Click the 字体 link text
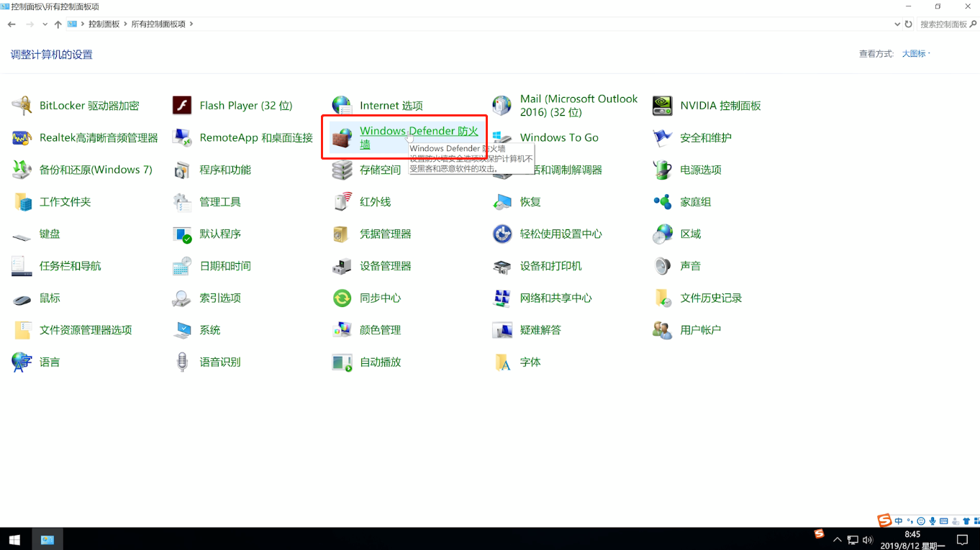Screen dimensions: 980x550 530,362
